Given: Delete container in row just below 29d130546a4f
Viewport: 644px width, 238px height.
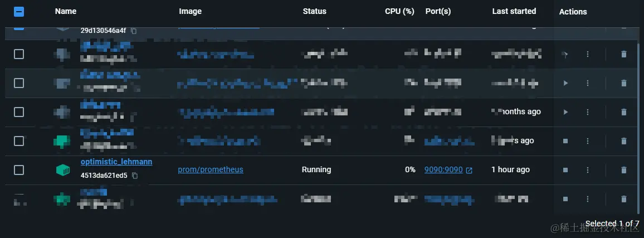Looking at the screenshot, I should tap(624, 54).
